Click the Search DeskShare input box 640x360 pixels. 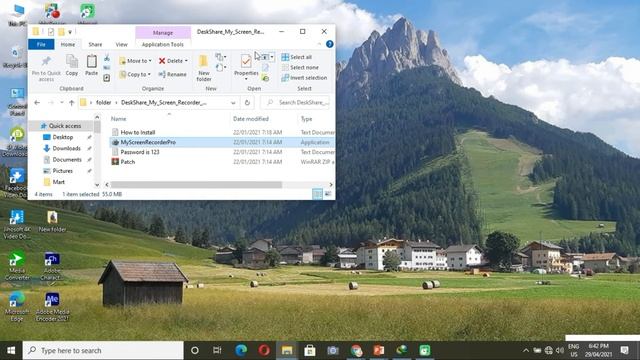(295, 103)
